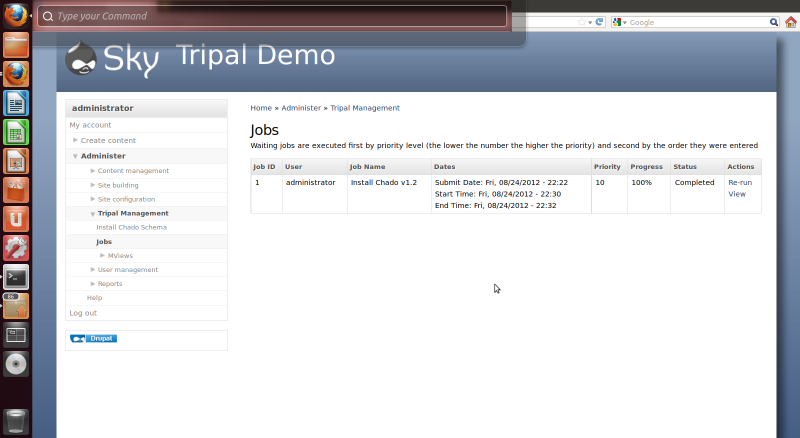Expand User management in sidebar
The width and height of the screenshot is (800, 438).
(x=93, y=270)
